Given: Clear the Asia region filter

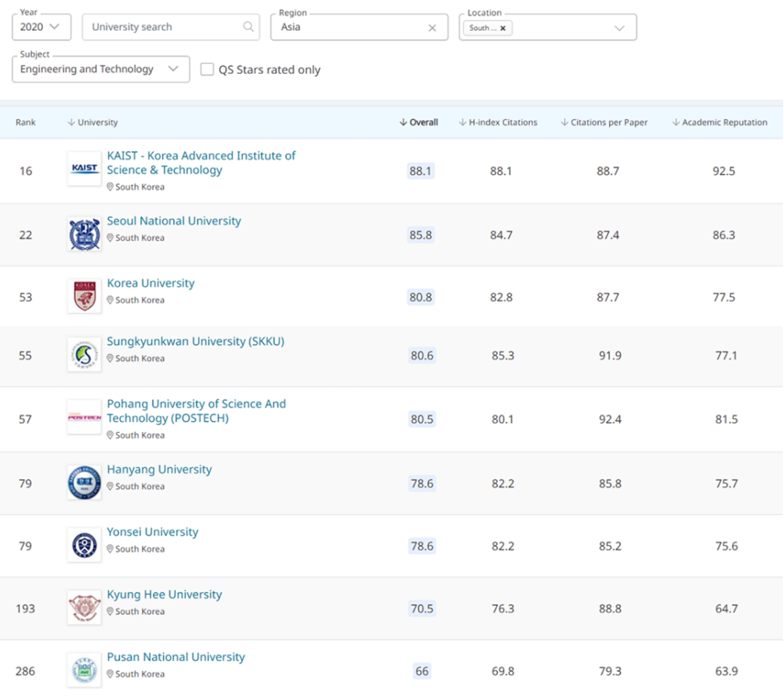Looking at the screenshot, I should point(432,28).
